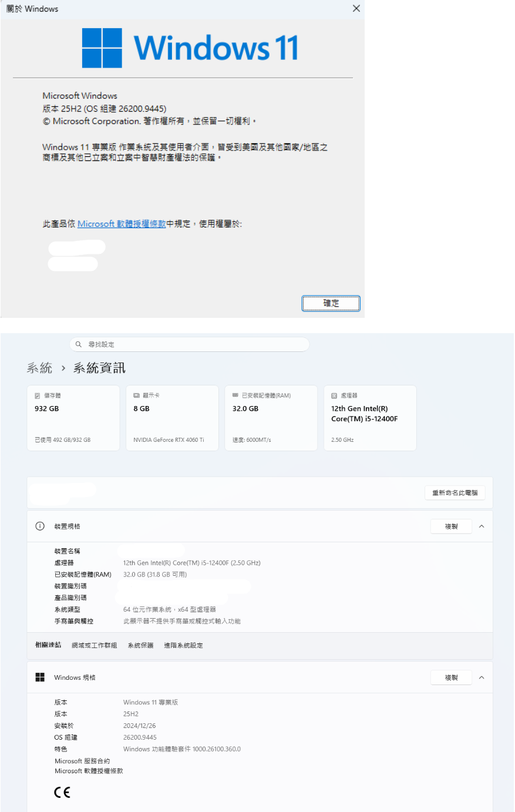The image size is (515, 812).
Task: Select the text 速度: 6000MT/s
Action: point(252,439)
